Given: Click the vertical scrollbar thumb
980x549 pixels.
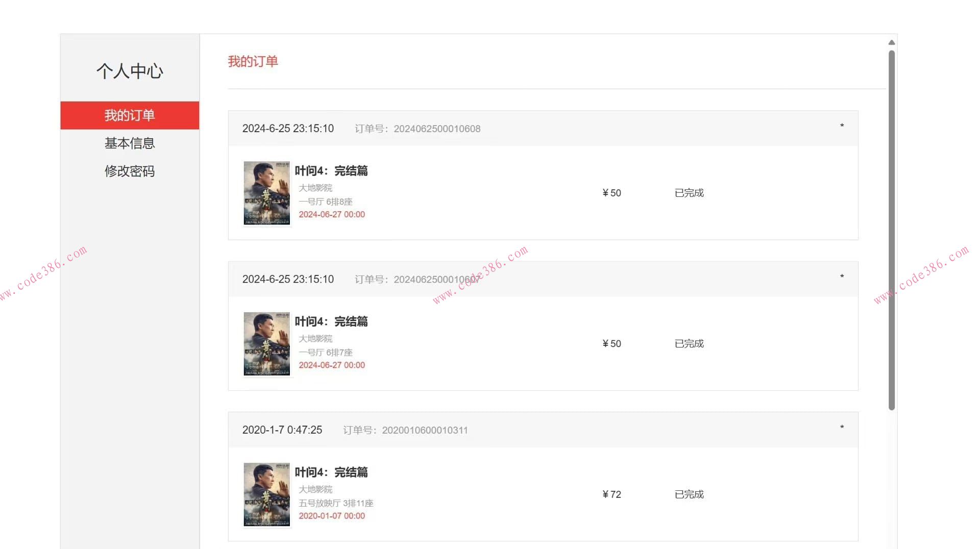Looking at the screenshot, I should [892, 230].
